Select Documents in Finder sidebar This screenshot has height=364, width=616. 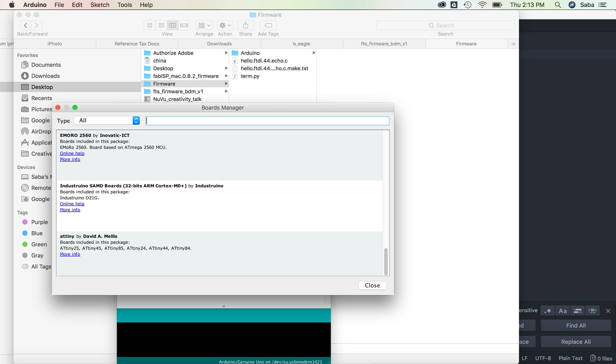(x=46, y=65)
